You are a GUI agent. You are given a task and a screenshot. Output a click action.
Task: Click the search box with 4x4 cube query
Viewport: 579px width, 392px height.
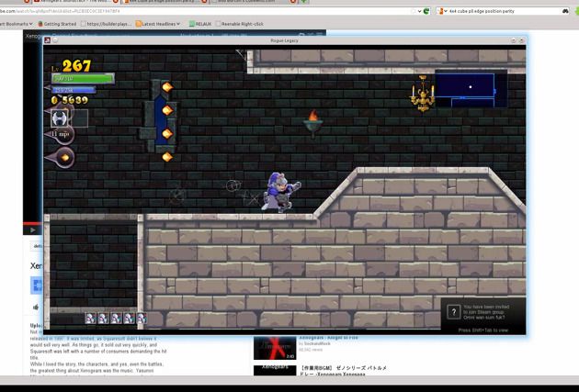(504, 11)
